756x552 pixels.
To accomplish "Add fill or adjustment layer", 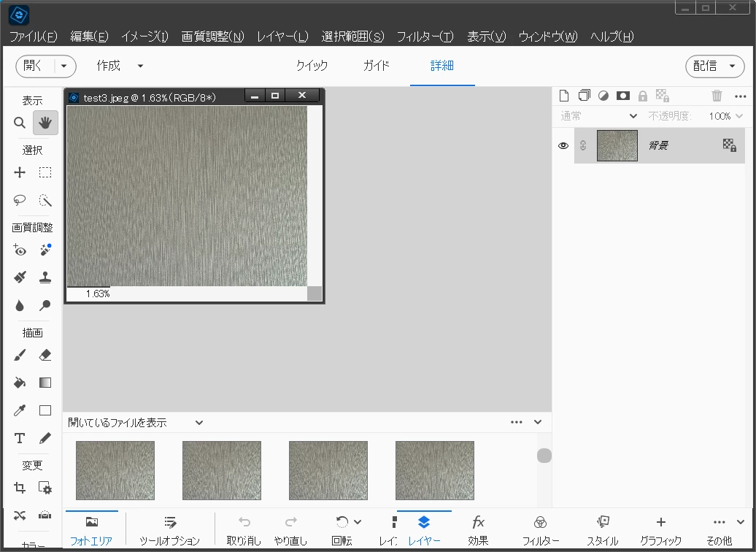I will click(x=603, y=96).
